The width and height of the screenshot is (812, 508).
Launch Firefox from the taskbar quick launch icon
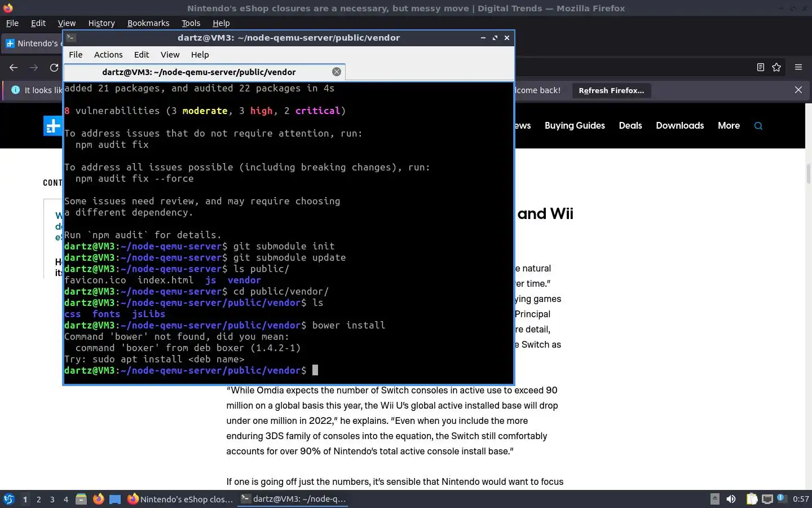(98, 499)
